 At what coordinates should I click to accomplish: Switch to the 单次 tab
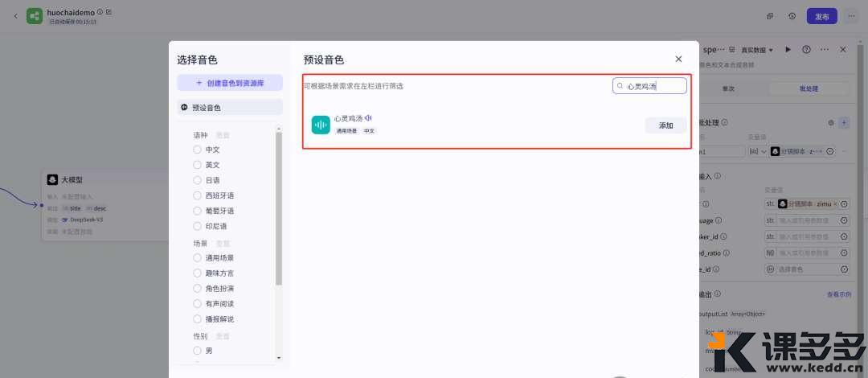(729, 88)
